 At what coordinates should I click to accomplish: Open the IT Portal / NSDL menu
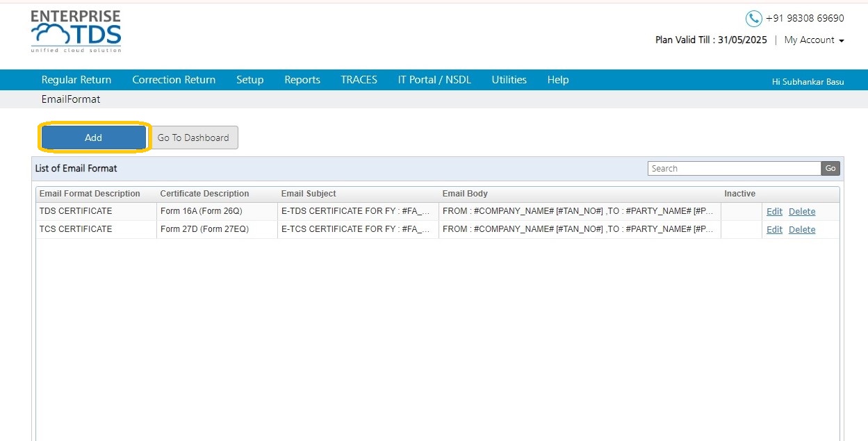coord(434,80)
